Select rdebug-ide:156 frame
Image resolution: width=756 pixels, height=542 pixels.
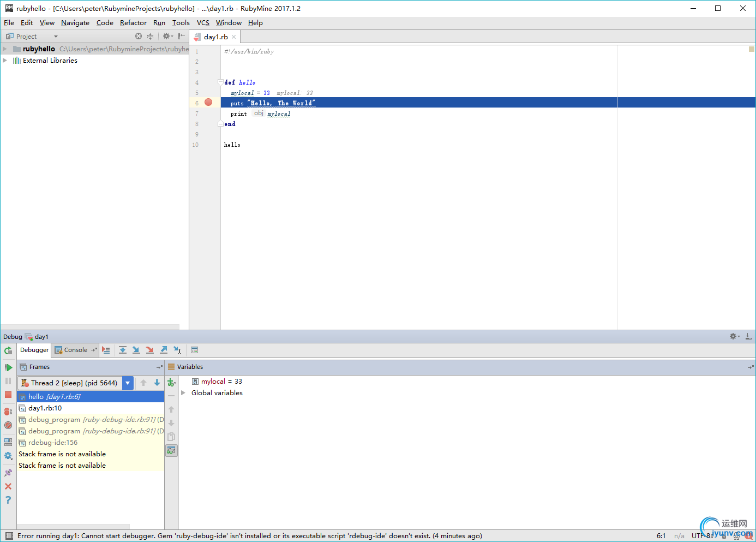(x=91, y=443)
